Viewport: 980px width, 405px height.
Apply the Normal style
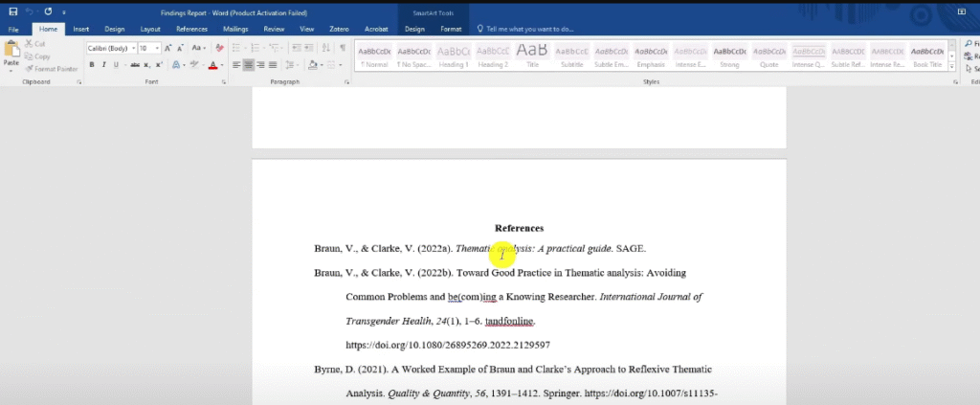coord(375,56)
